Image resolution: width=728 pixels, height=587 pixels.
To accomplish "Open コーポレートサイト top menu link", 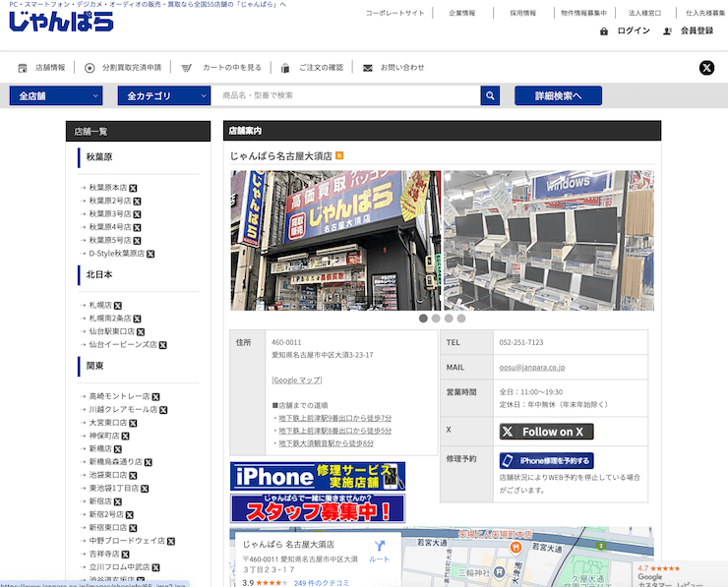I will tap(395, 13).
